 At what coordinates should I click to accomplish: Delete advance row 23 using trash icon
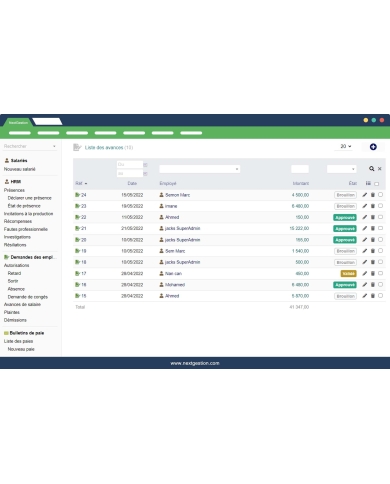373,206
